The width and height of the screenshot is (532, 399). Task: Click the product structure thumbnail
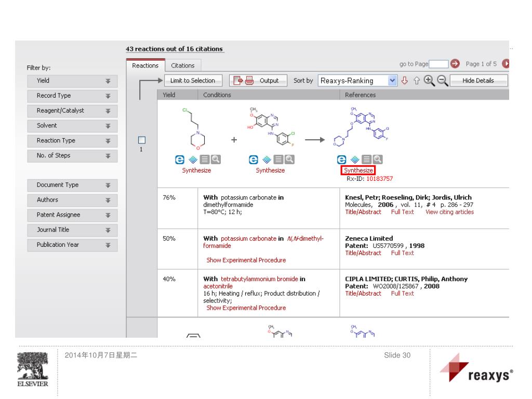coord(361,127)
